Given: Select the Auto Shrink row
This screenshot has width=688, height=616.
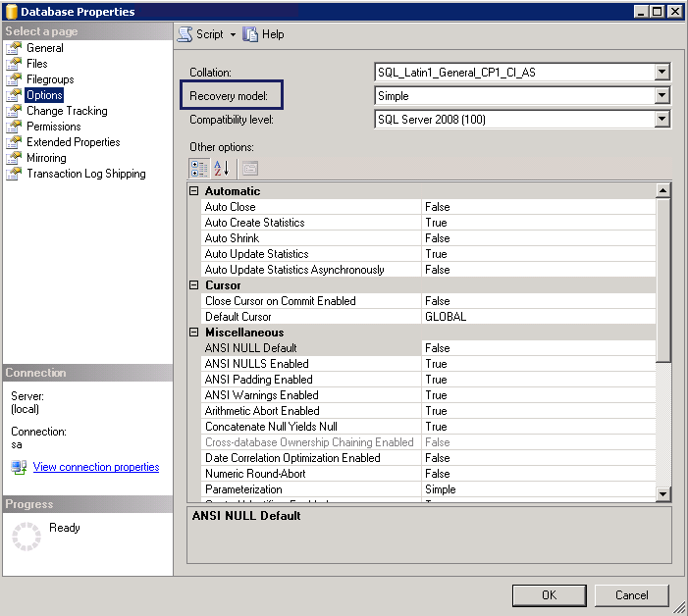Looking at the screenshot, I should coord(428,238).
